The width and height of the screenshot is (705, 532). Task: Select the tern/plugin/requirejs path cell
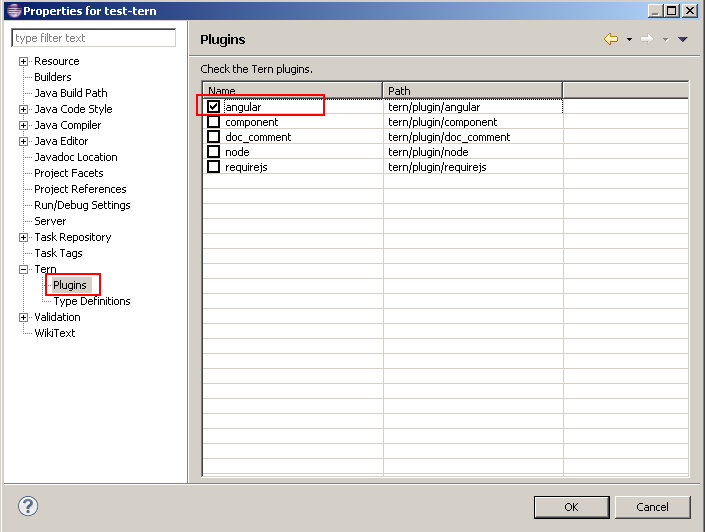[473, 167]
